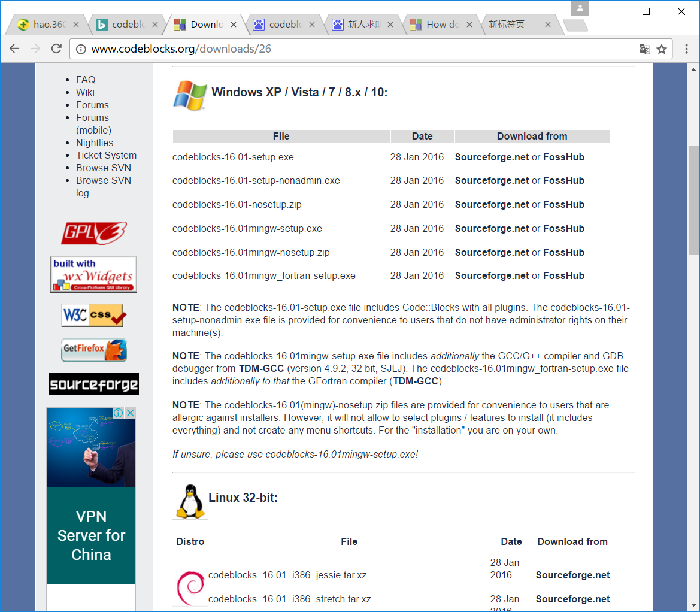Open the sourceforge logo banner
The width and height of the screenshot is (700, 612).
pos(94,384)
